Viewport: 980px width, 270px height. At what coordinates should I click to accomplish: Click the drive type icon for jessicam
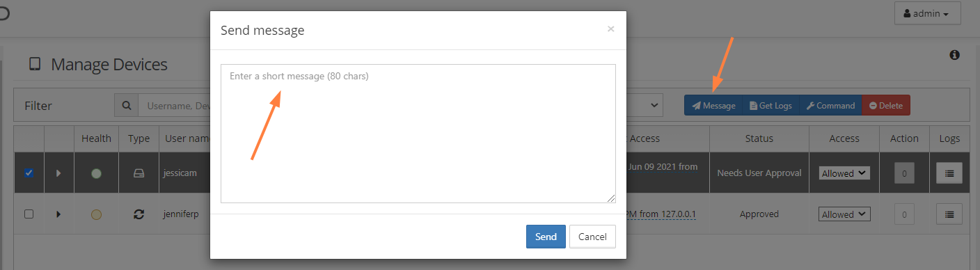pyautogui.click(x=139, y=173)
